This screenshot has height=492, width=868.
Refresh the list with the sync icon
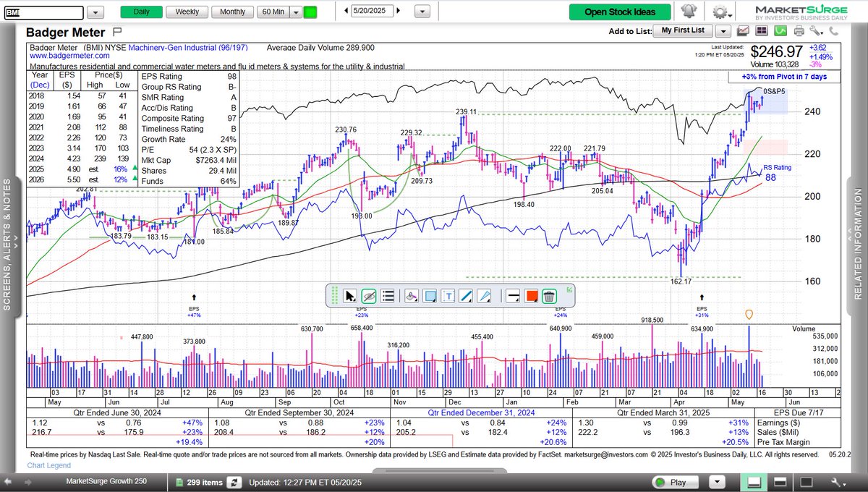point(234,483)
